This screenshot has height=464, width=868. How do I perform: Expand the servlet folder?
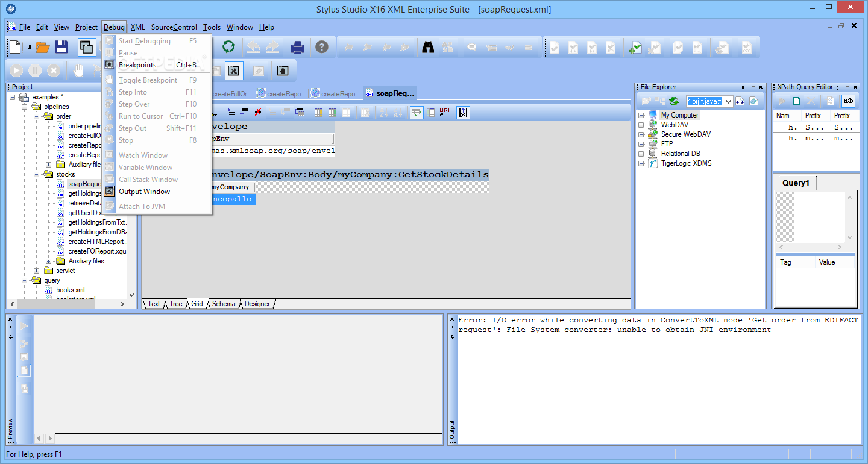[37, 271]
